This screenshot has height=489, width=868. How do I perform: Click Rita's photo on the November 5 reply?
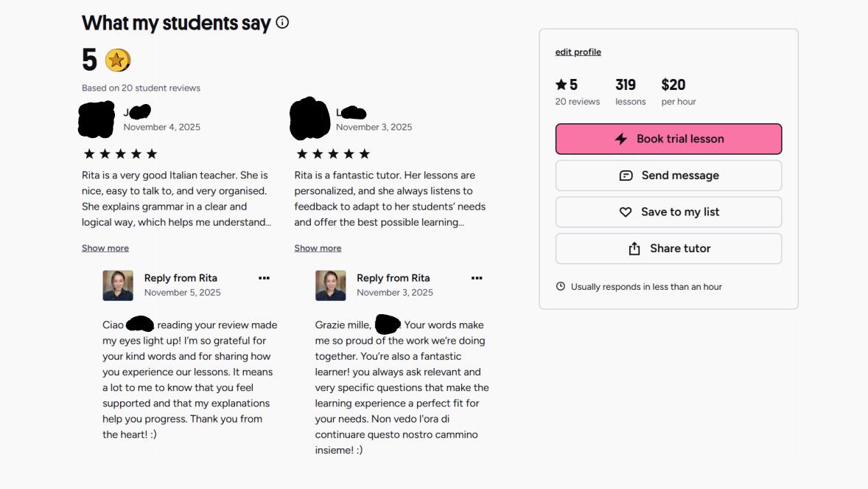(x=118, y=285)
